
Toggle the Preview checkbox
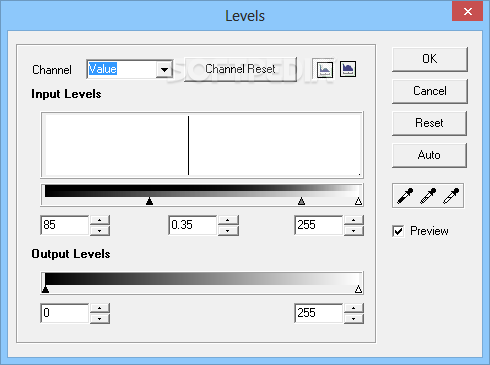pyautogui.click(x=398, y=231)
